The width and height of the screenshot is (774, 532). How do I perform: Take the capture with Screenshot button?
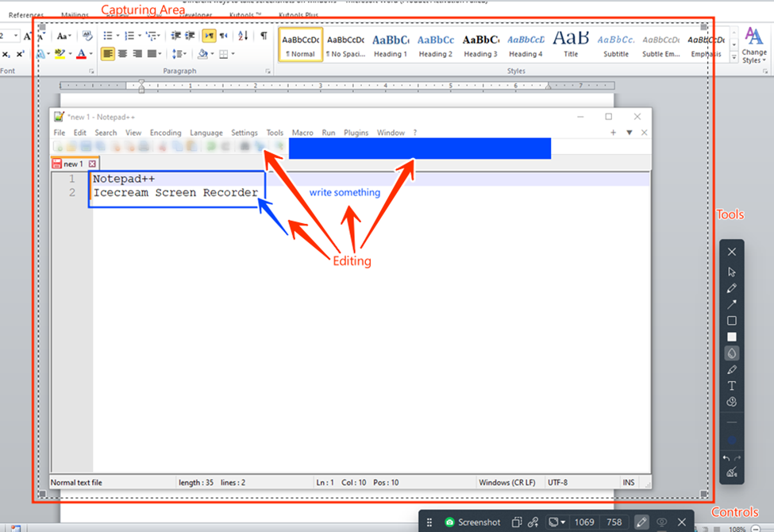coord(472,522)
